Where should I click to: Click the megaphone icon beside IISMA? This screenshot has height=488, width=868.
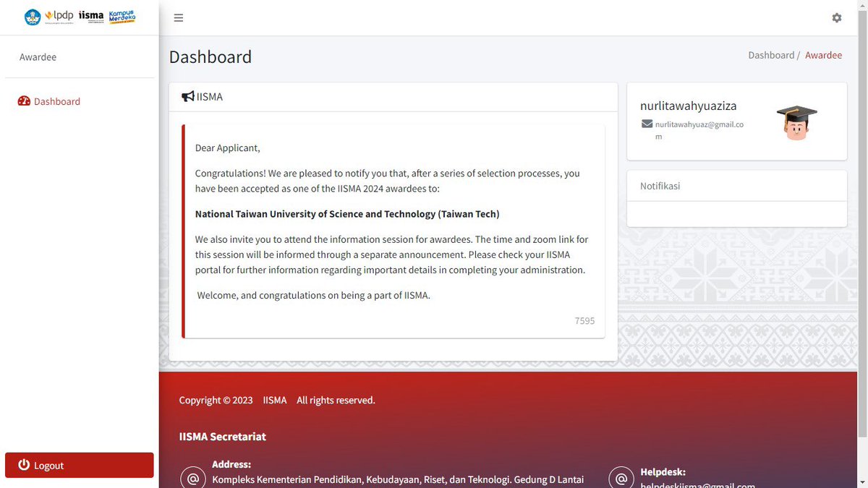click(x=187, y=96)
